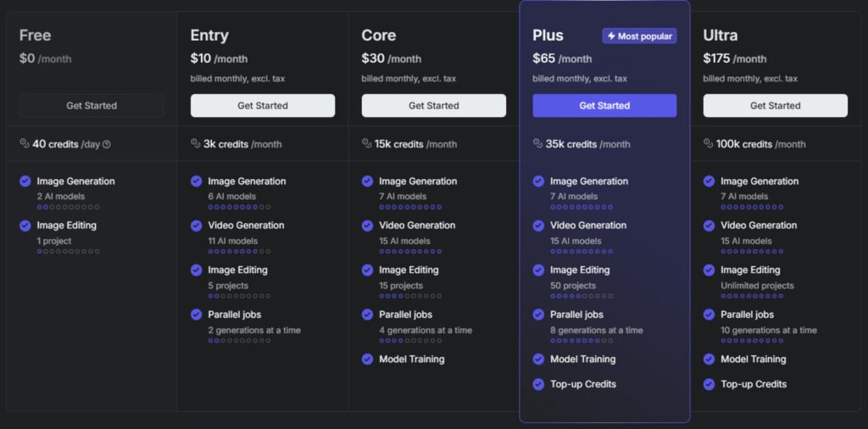This screenshot has height=429, width=868.
Task: Click the Free plan Image Editing checkmark
Action: 25,226
